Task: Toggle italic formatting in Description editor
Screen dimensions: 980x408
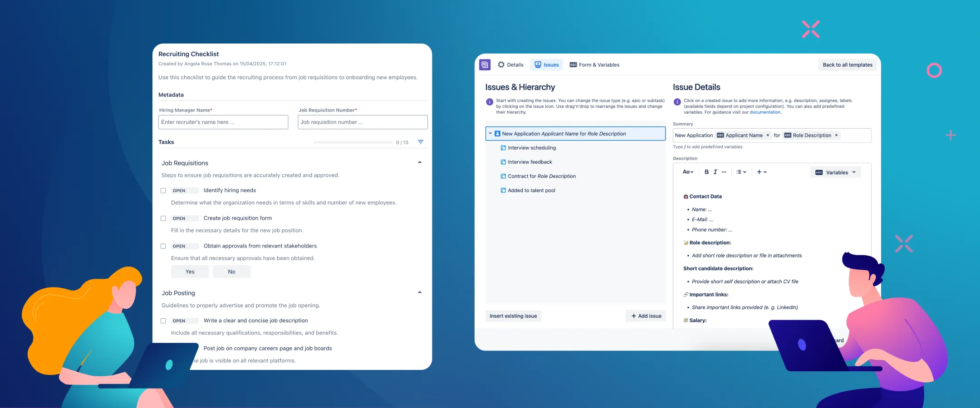Action: [715, 172]
